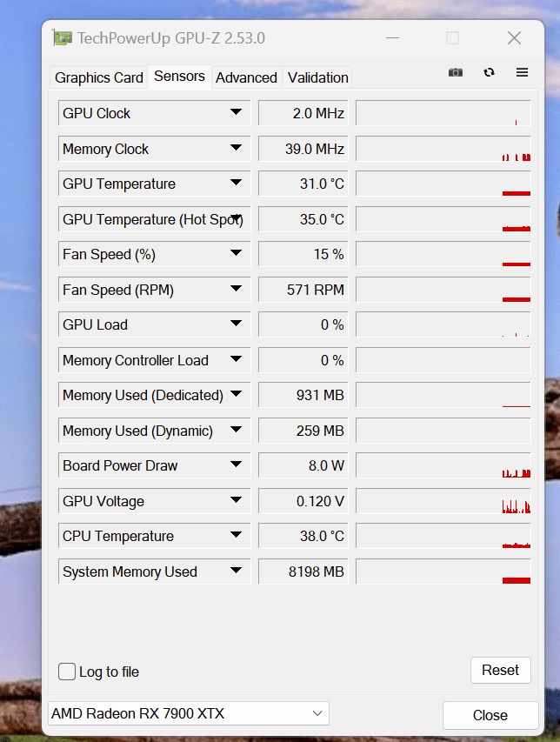Switch to the Advanced tab

click(246, 77)
